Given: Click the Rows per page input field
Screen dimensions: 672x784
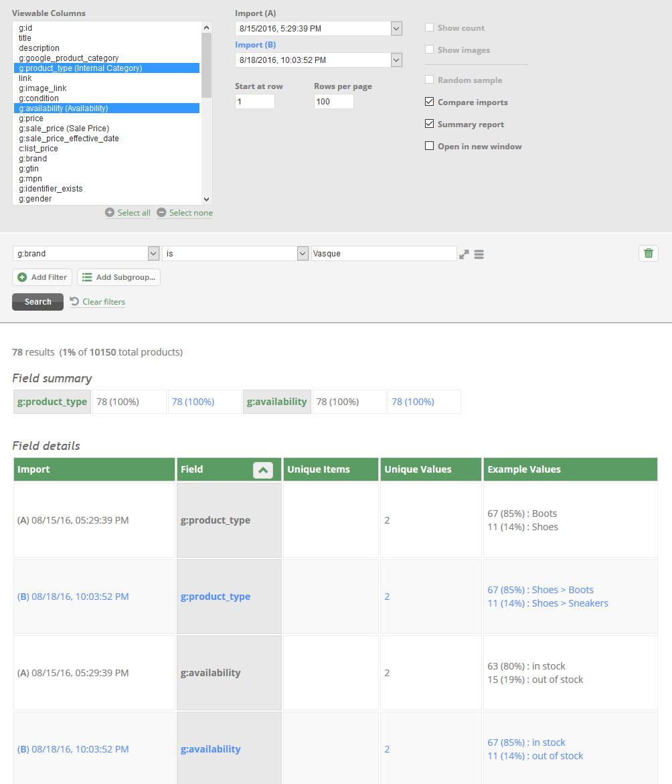Looking at the screenshot, I should (x=333, y=102).
